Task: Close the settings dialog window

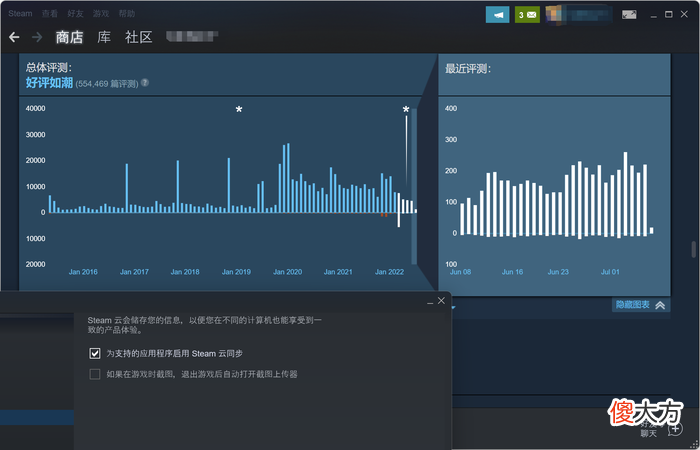Action: click(441, 301)
